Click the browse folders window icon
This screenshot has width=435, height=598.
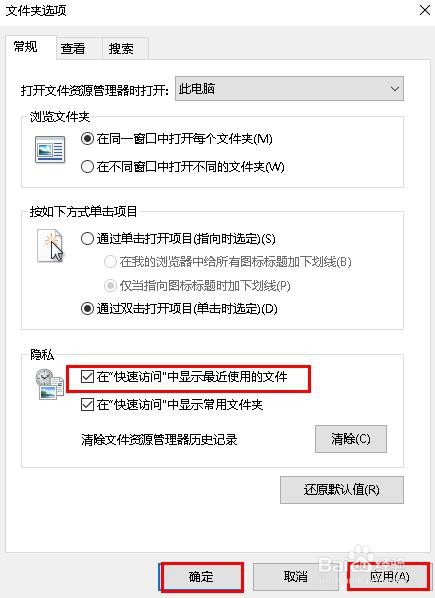[50, 150]
